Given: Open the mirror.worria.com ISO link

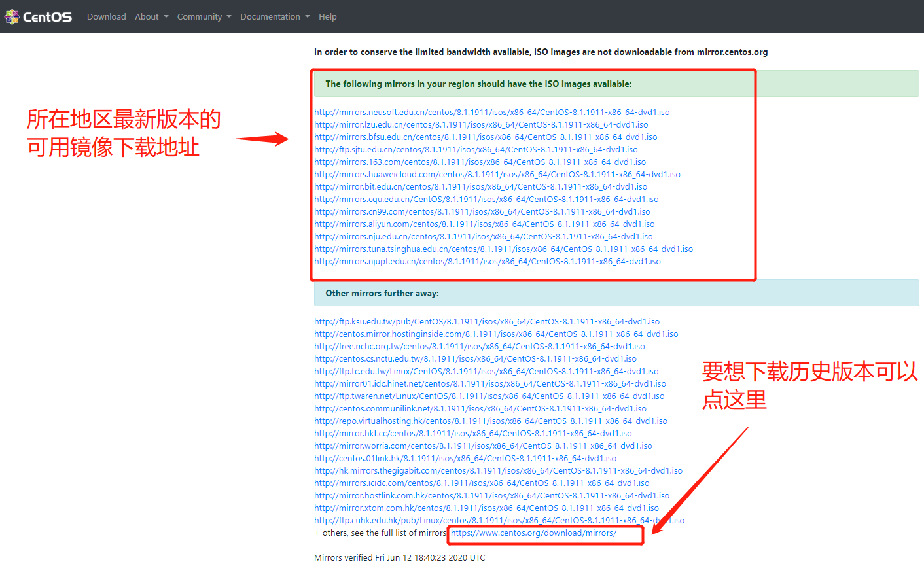Looking at the screenshot, I should point(483,446).
